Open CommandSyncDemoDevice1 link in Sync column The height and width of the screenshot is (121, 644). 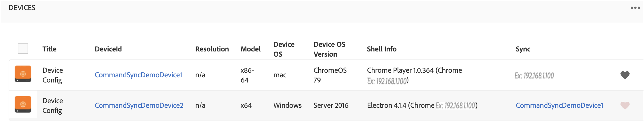[x=559, y=105]
